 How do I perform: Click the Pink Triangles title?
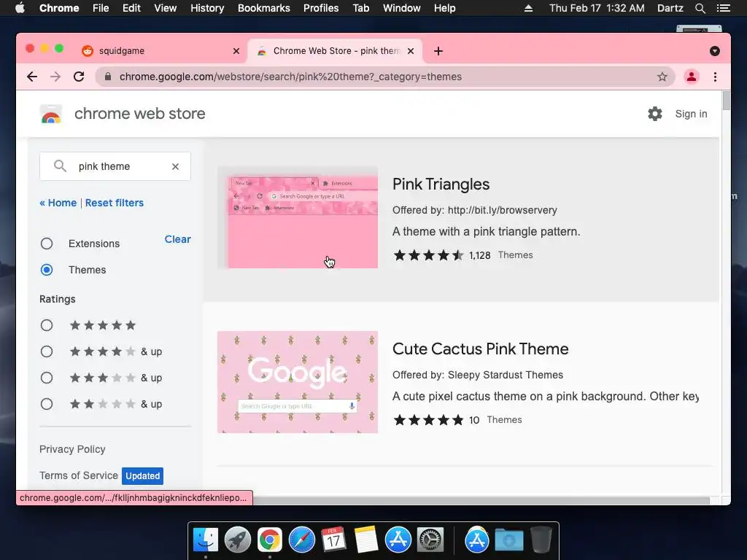coord(441,184)
